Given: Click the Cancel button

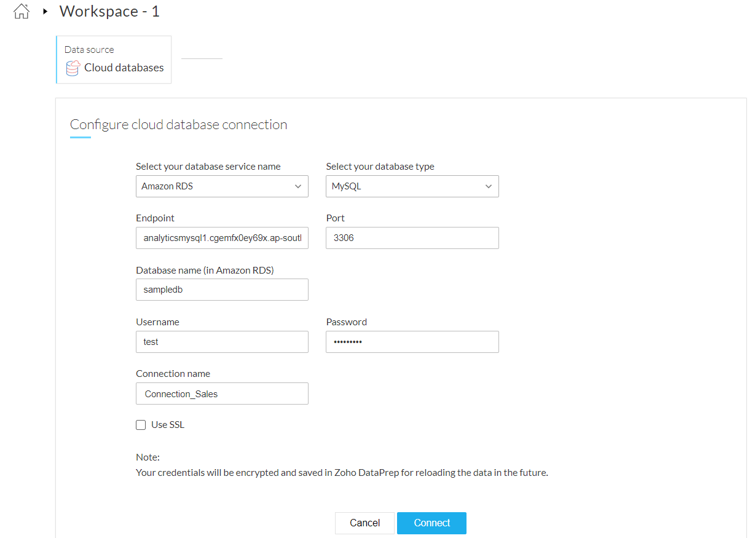Looking at the screenshot, I should [364, 523].
